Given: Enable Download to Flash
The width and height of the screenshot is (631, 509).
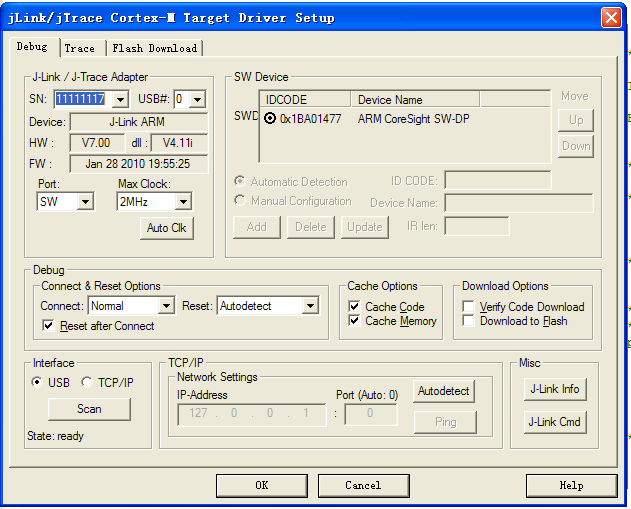Looking at the screenshot, I should [468, 321].
